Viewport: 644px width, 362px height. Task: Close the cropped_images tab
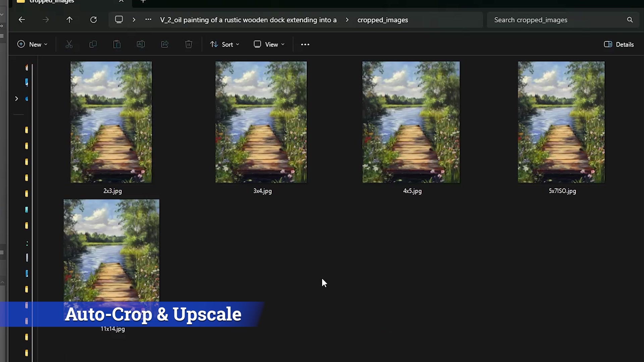(x=121, y=1)
